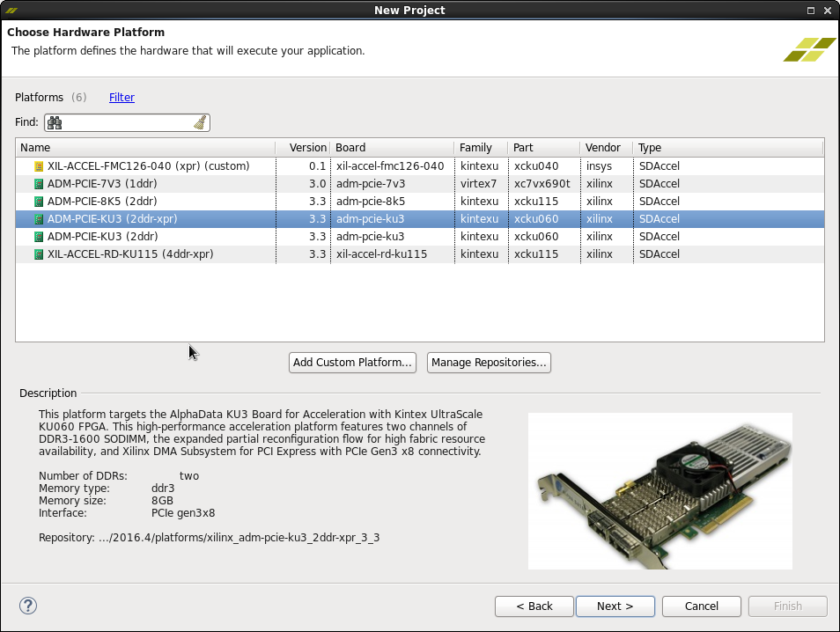Viewport: 840px width, 632px height.
Task: Go to the next wizard page
Action: pos(615,606)
